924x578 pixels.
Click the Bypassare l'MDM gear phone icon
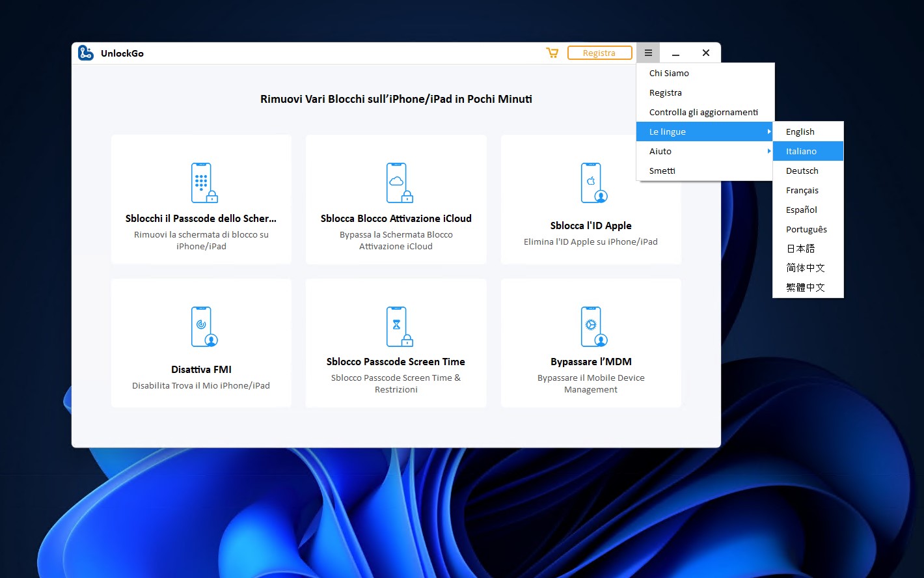[594, 327]
